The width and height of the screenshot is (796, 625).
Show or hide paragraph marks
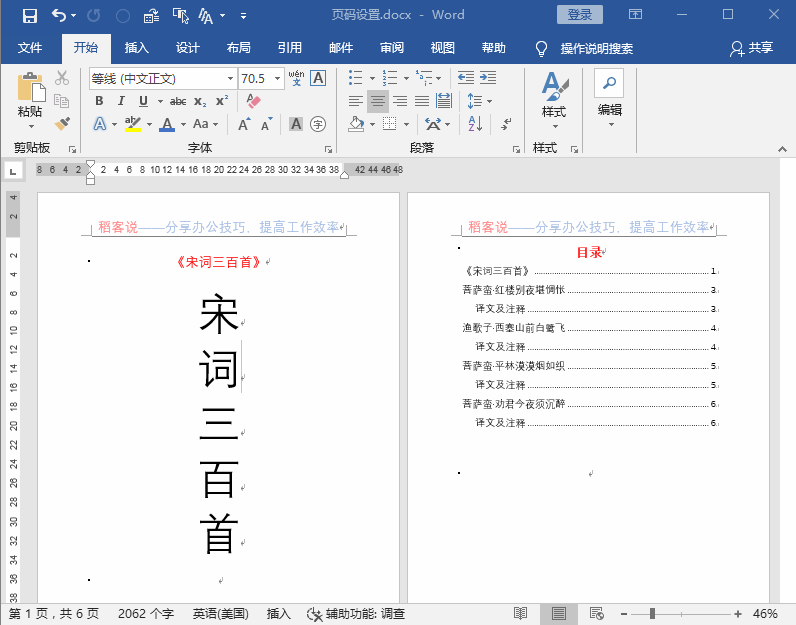(506, 123)
